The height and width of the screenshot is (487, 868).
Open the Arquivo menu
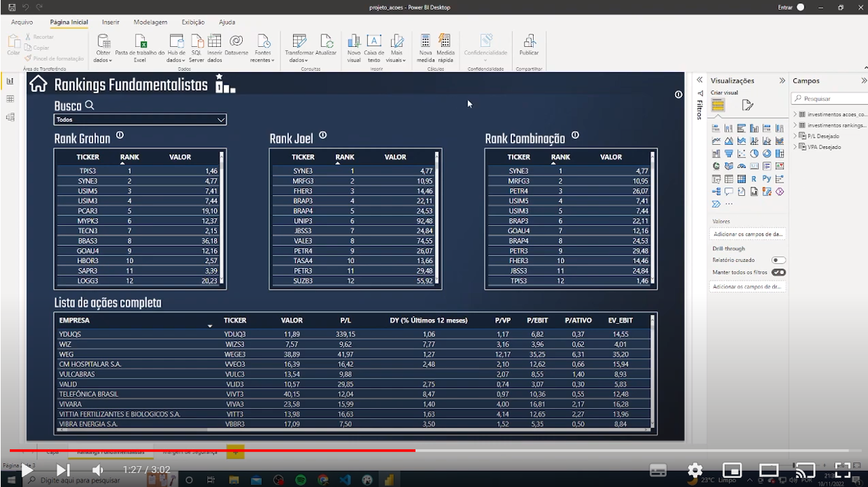pos(22,22)
